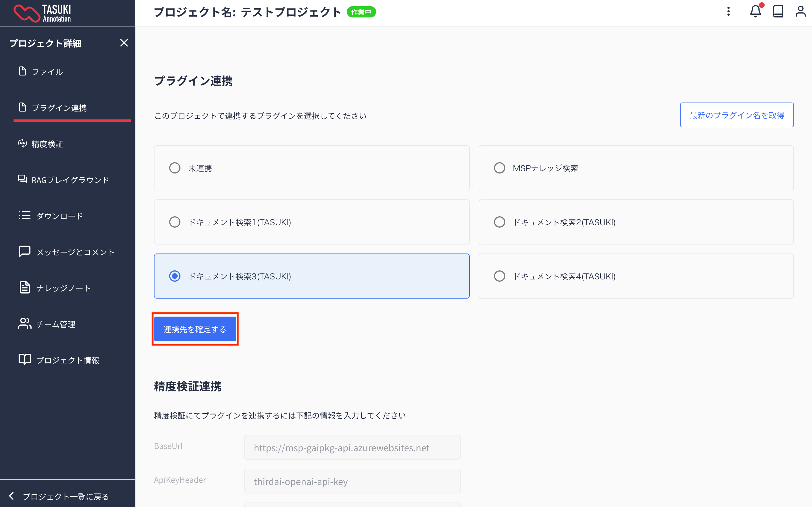Select ドキュメント検索4(TASUKI) plugin option
The width and height of the screenshot is (812, 507).
tap(499, 276)
